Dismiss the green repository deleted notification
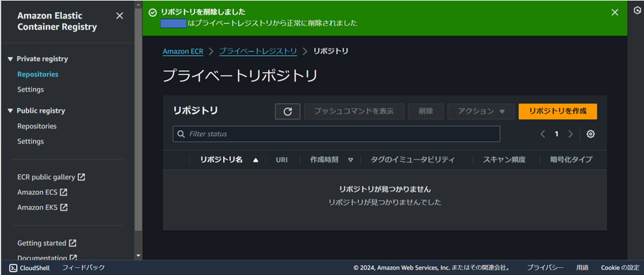 tap(615, 13)
